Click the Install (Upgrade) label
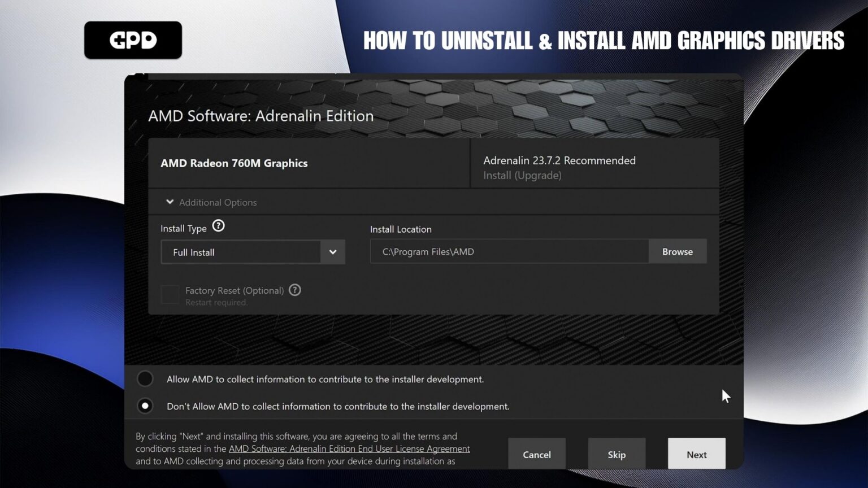The width and height of the screenshot is (868, 488). [522, 175]
